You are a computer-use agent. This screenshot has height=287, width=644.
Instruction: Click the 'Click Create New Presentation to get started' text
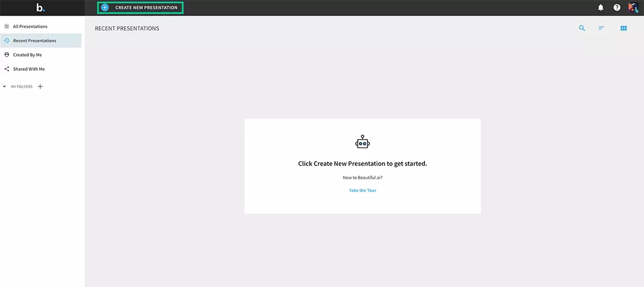[x=363, y=164]
